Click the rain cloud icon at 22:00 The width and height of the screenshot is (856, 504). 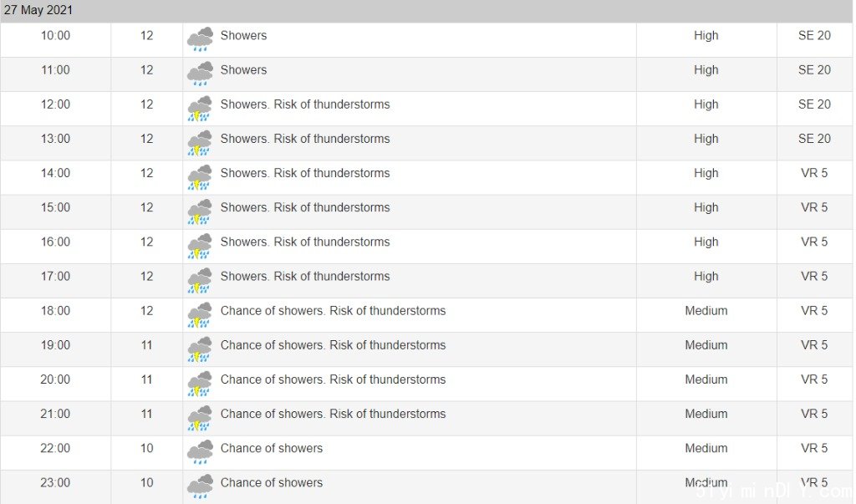[x=200, y=452]
